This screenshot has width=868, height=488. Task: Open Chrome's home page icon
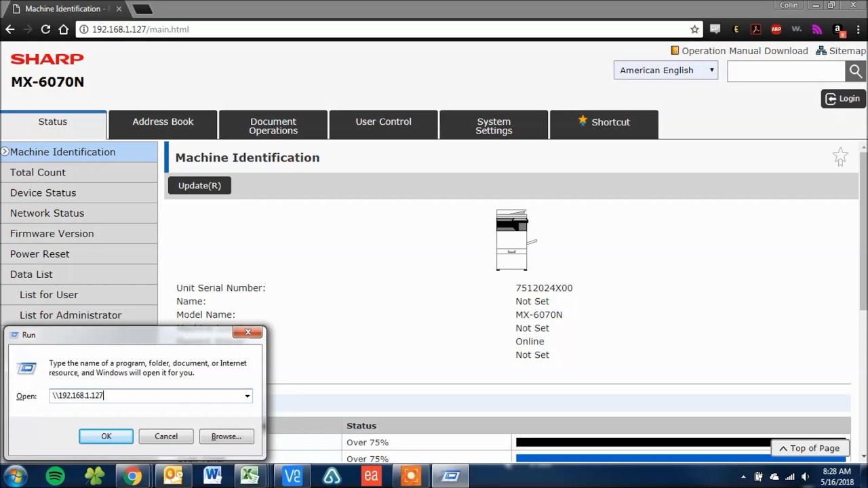point(64,29)
